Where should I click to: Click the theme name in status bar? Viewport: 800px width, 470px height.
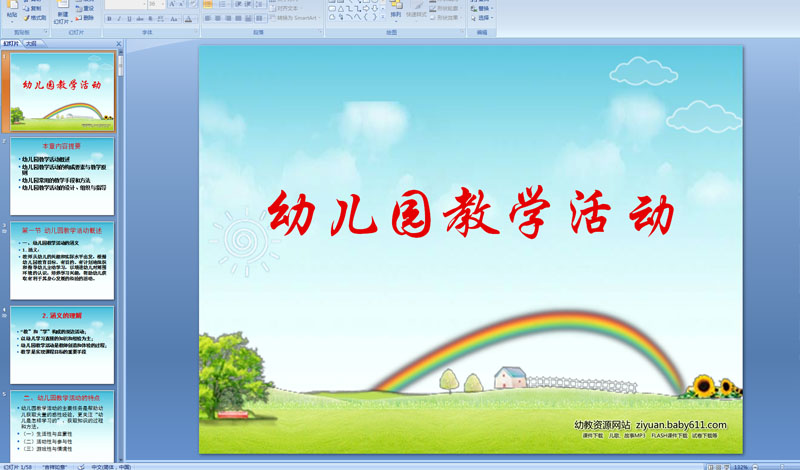coord(55,467)
